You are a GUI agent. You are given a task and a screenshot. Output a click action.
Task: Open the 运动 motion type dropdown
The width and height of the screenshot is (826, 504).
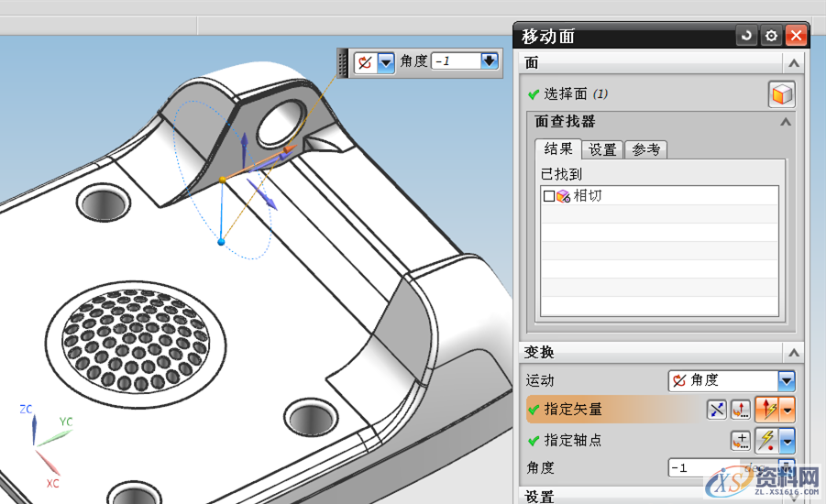click(x=786, y=380)
